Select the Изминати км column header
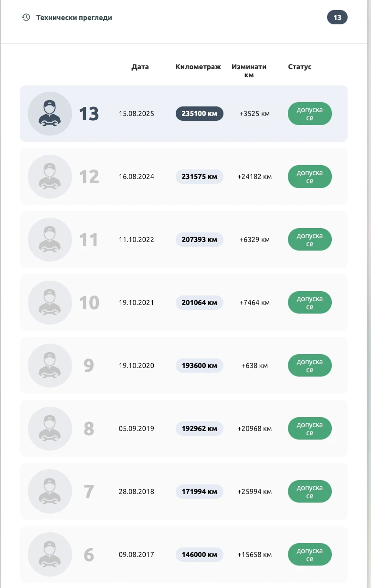The height and width of the screenshot is (588, 371). tap(249, 71)
